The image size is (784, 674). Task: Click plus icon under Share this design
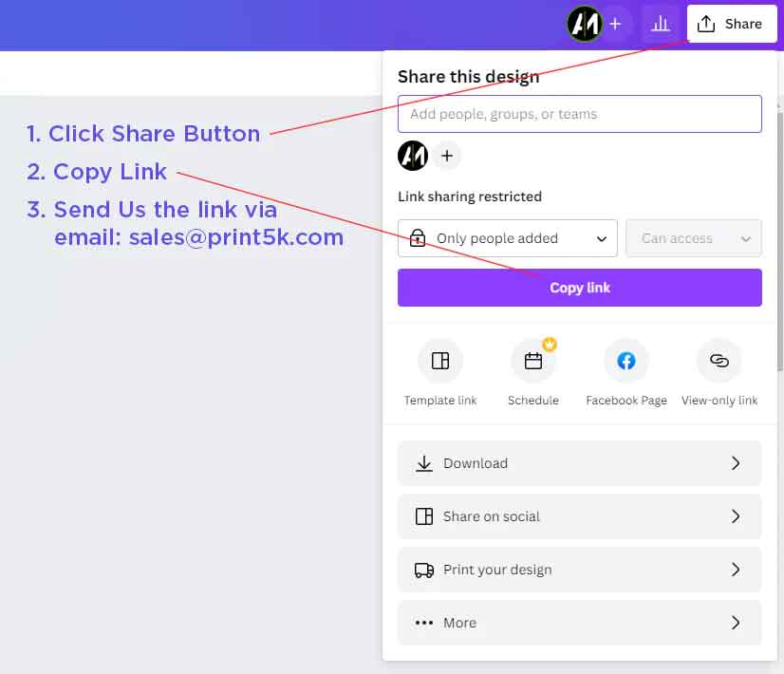tap(447, 156)
